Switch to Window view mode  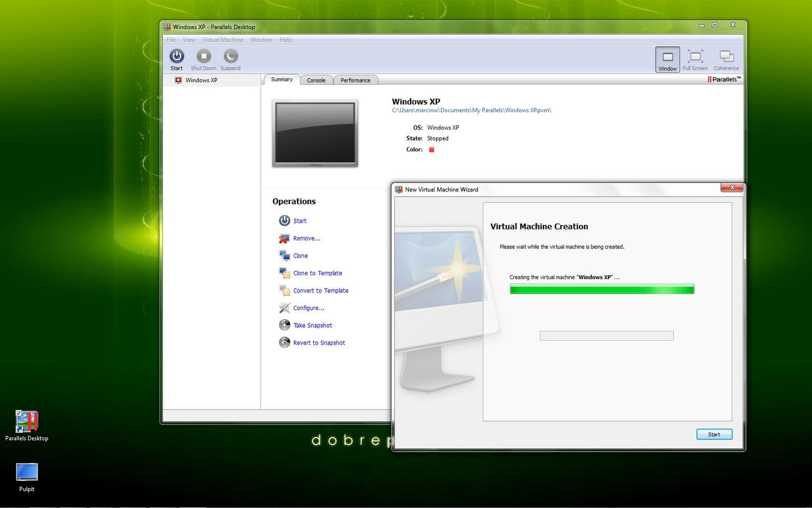point(667,60)
